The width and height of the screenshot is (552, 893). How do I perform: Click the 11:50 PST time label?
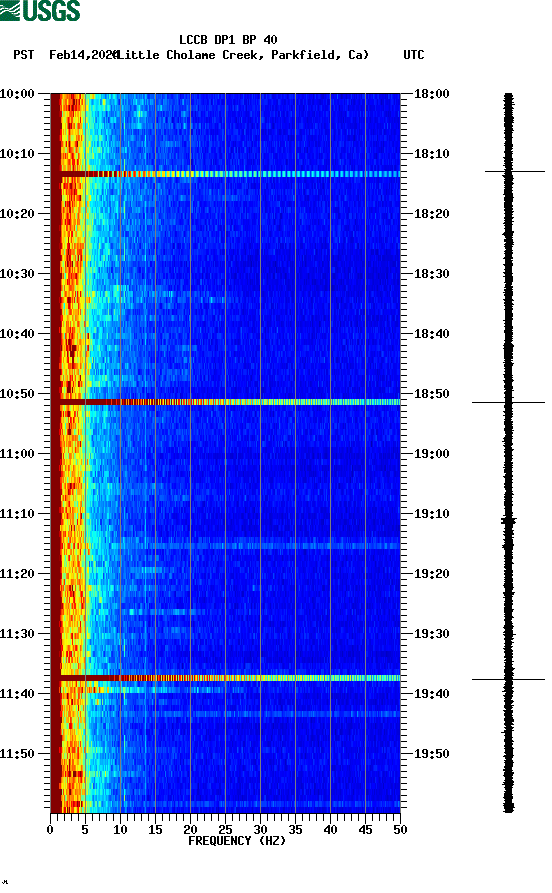pos(17,753)
